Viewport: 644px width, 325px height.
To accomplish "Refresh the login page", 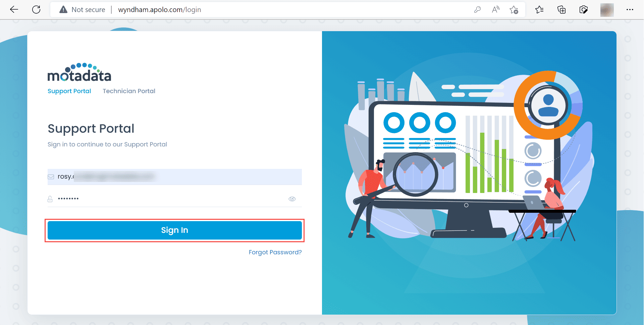I will point(36,9).
